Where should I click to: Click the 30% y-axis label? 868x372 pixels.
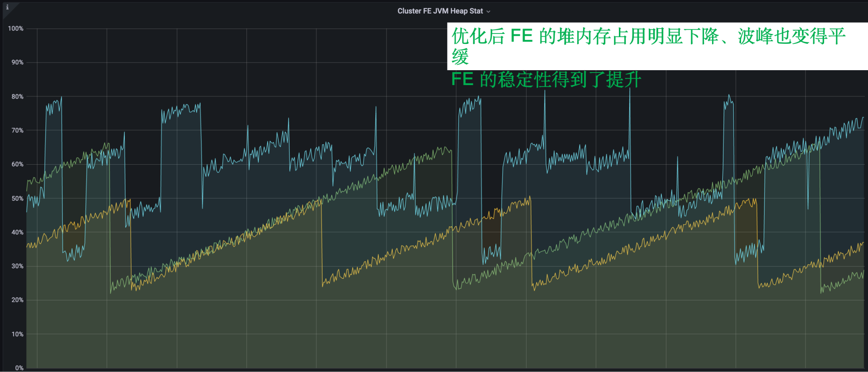point(17,266)
